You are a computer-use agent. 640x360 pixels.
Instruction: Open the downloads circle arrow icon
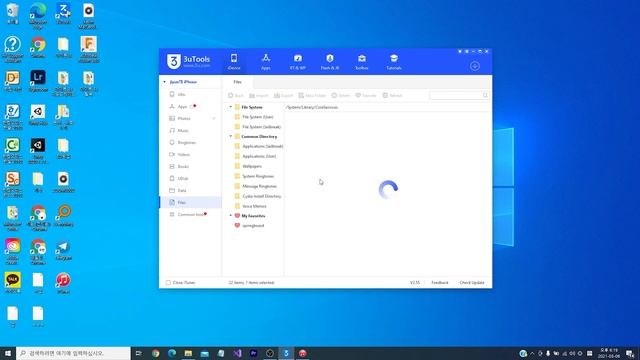click(x=475, y=66)
